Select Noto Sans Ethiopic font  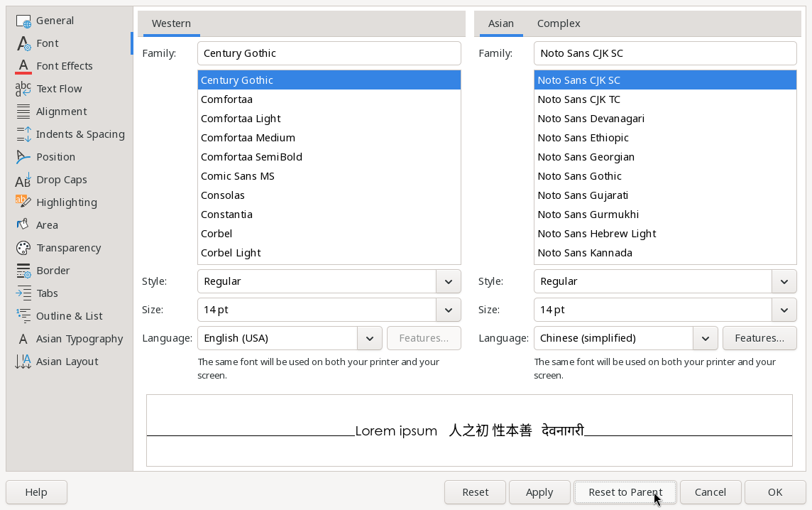pyautogui.click(x=666, y=138)
